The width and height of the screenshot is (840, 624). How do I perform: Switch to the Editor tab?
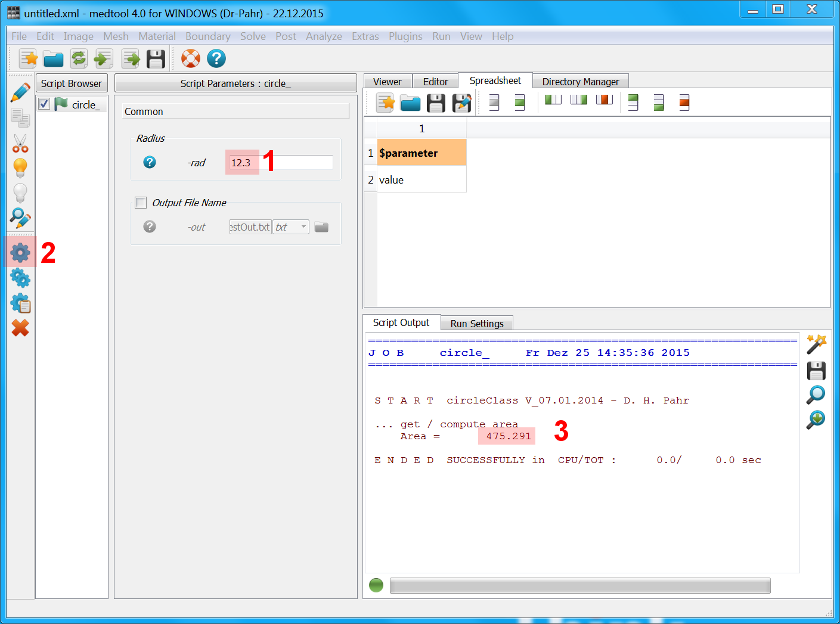click(436, 82)
